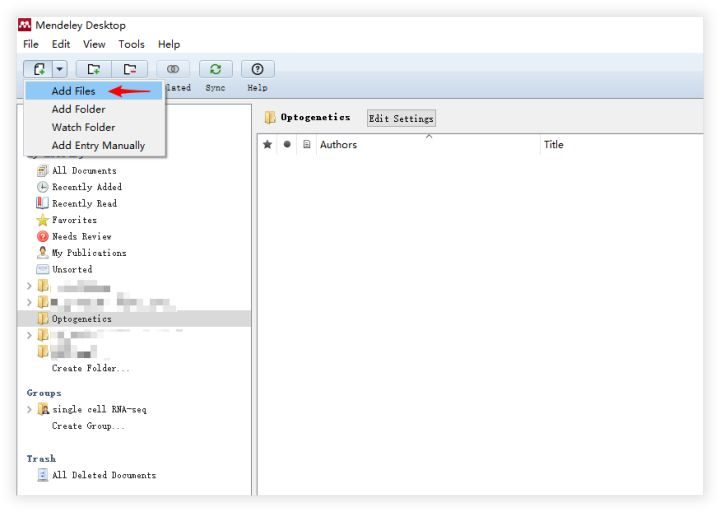
Task: Click the Help toolbar icon
Action: tap(258, 69)
